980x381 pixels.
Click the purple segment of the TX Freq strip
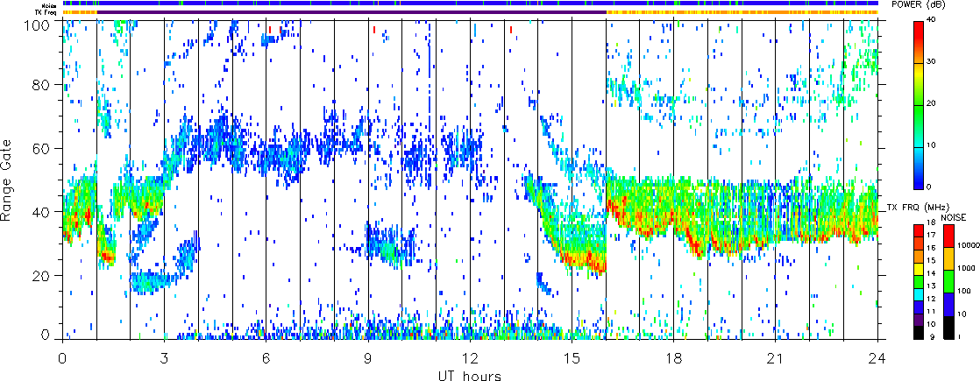point(352,12)
